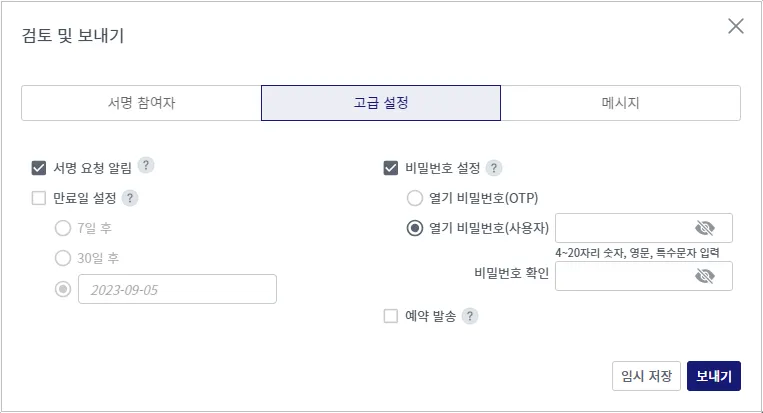
Task: Click the 임시 저장 button
Action: tap(647, 376)
